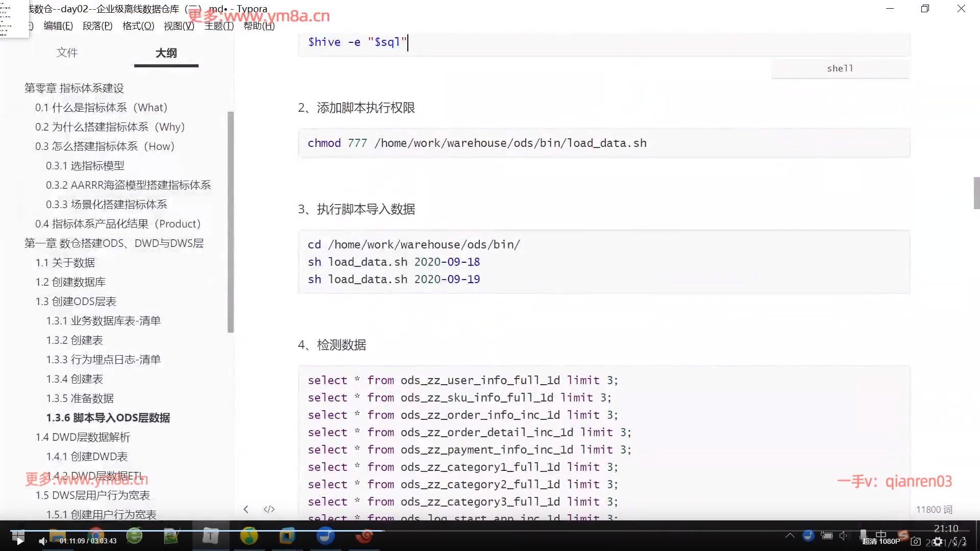Image resolution: width=980 pixels, height=551 pixels.
Task: Switch to the 文件 sidebar tab
Action: click(x=67, y=53)
